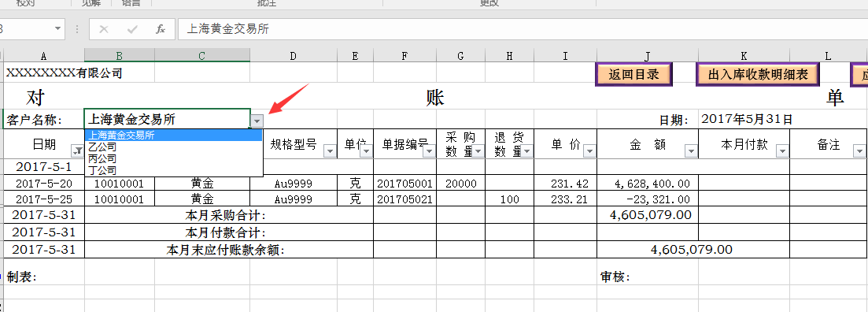Click unit price cell 233.21

click(x=565, y=199)
